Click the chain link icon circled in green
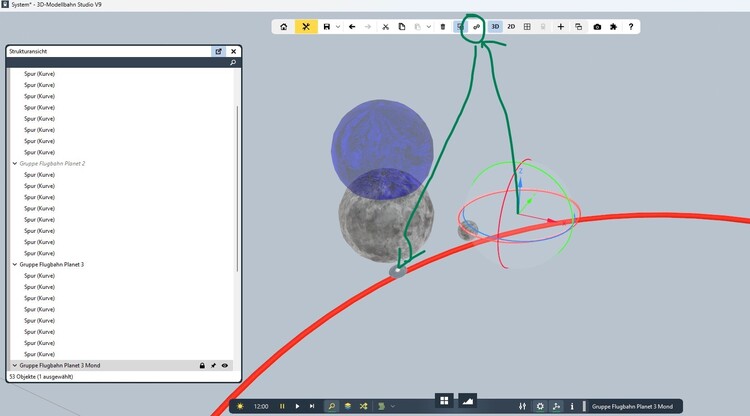This screenshot has width=750, height=416. point(477,27)
